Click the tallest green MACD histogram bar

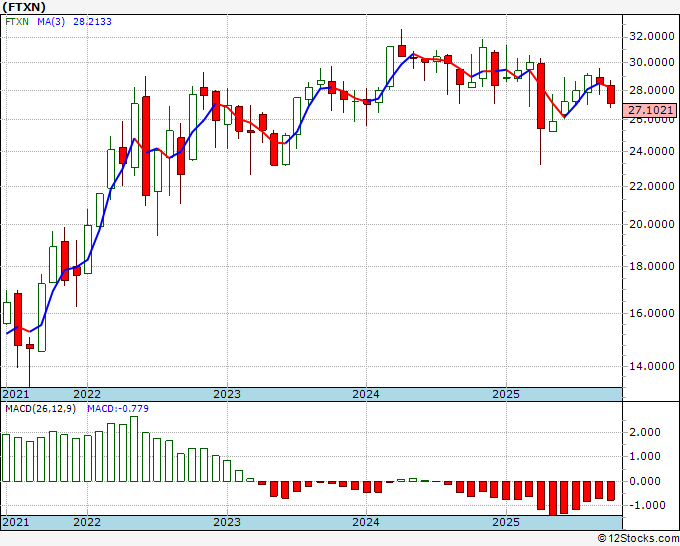click(134, 449)
